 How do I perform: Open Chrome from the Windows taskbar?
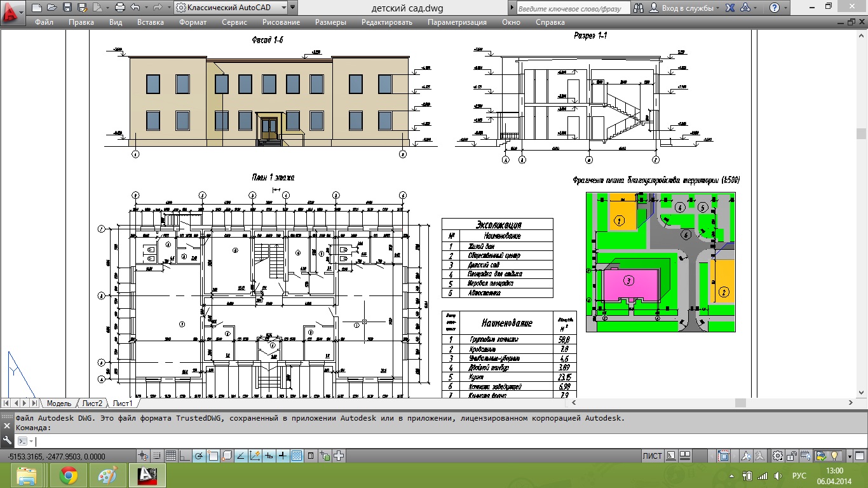69,475
